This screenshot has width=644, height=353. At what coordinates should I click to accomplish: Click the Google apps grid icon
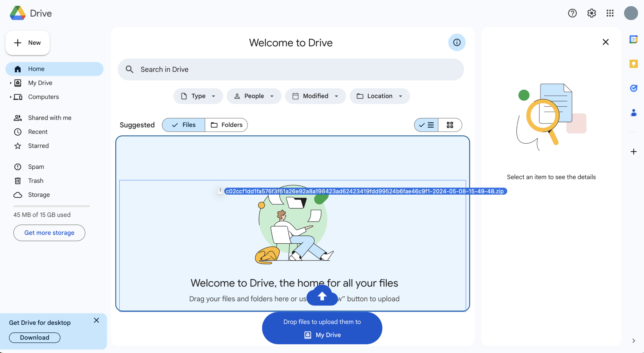pyautogui.click(x=610, y=13)
